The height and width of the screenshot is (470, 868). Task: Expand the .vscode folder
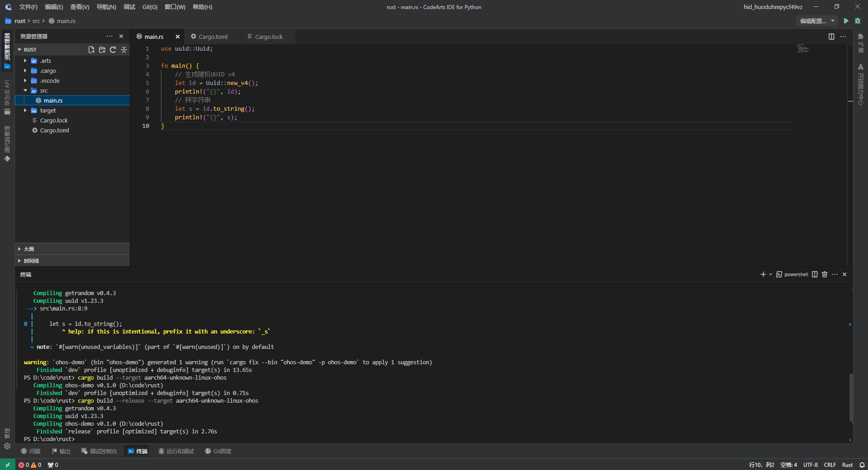(x=25, y=80)
